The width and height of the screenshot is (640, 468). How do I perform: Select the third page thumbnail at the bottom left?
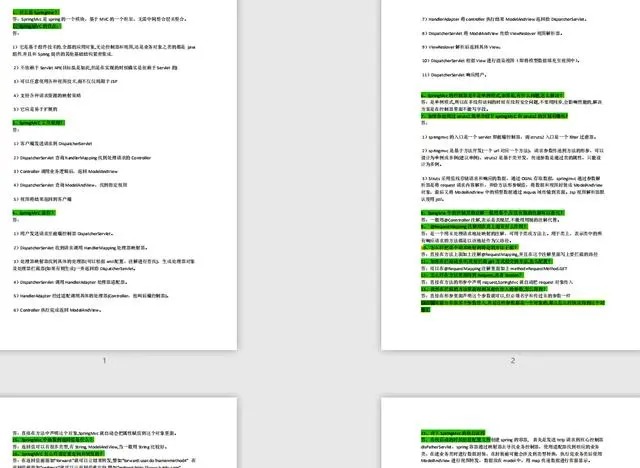pos(118,433)
